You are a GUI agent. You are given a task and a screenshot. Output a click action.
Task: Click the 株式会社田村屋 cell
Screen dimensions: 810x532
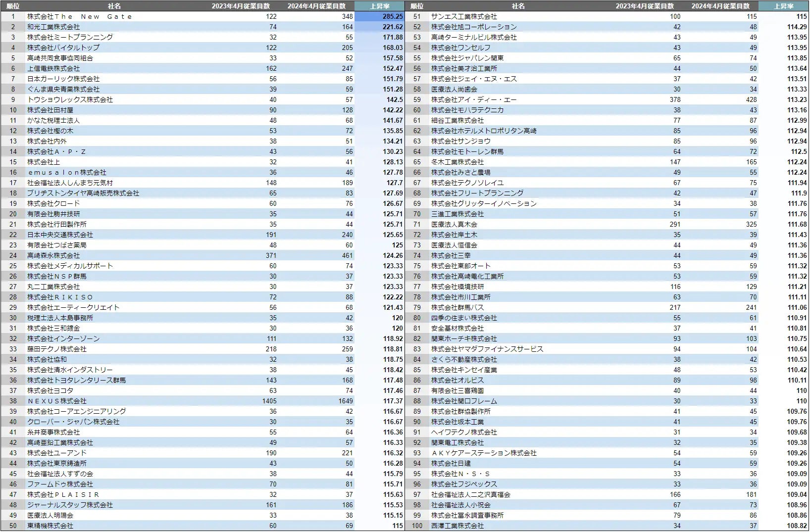pyautogui.click(x=50, y=110)
